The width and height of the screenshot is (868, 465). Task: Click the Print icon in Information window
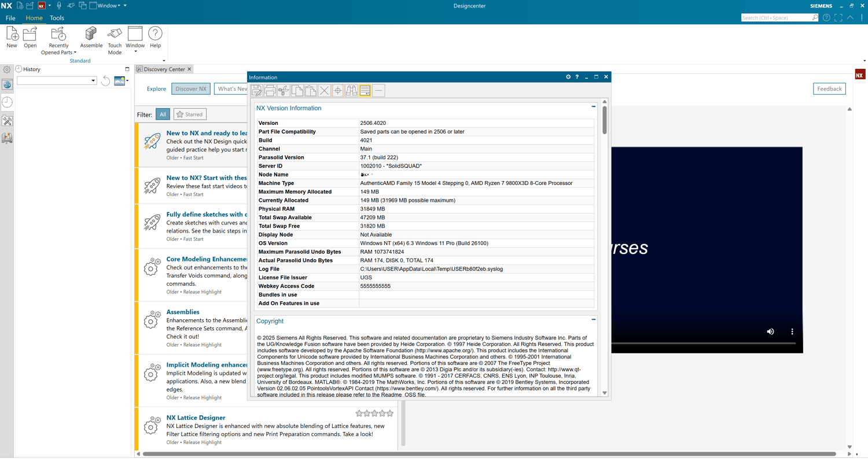(x=270, y=91)
